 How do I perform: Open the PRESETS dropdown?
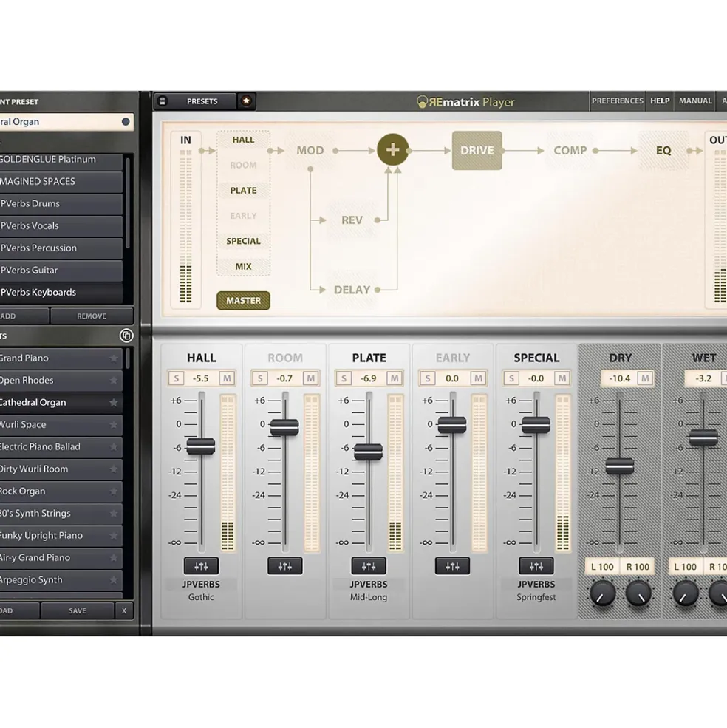click(x=202, y=101)
